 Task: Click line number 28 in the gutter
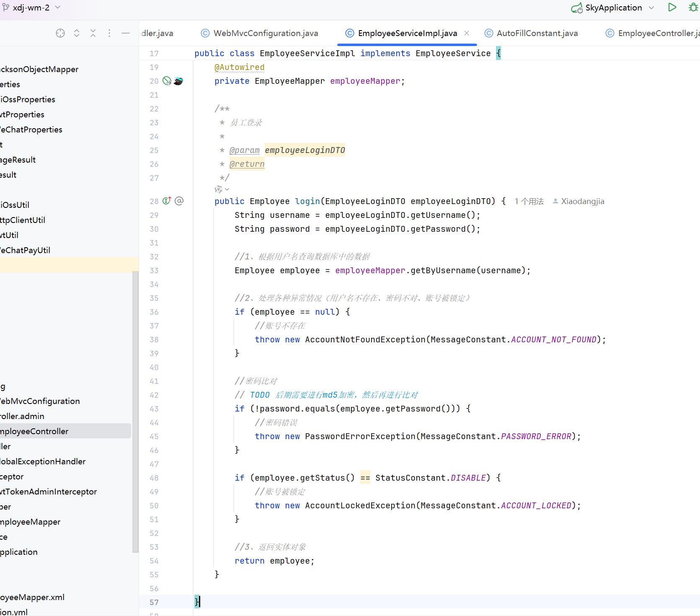(x=154, y=202)
